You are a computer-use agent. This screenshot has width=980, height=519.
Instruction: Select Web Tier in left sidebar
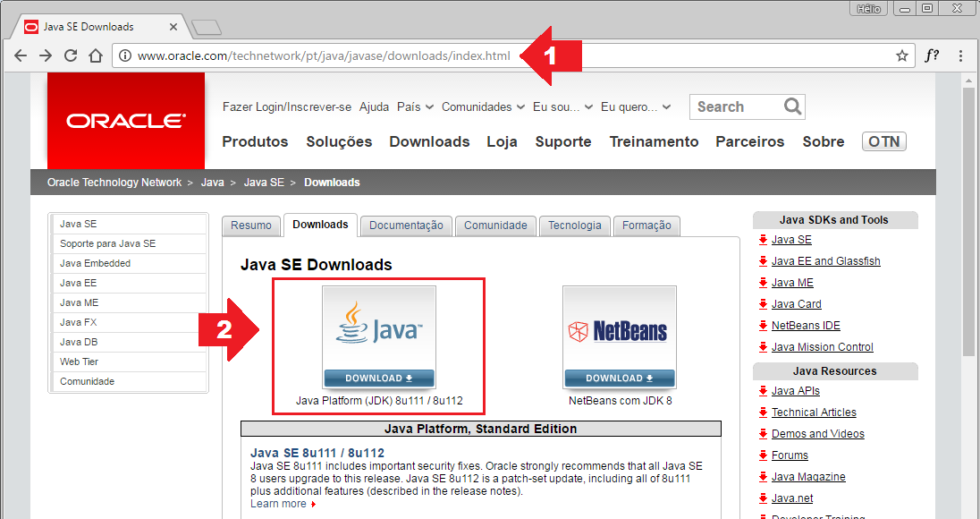128,362
